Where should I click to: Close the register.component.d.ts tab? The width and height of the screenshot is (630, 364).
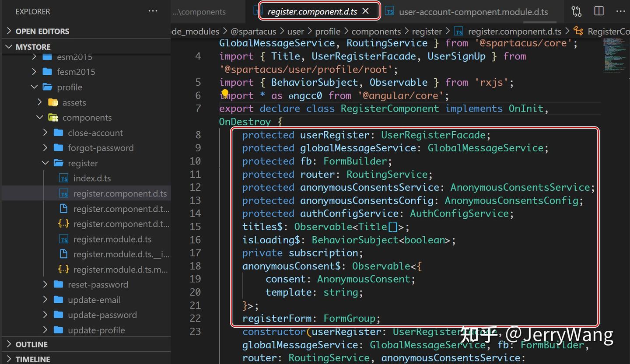coord(366,11)
